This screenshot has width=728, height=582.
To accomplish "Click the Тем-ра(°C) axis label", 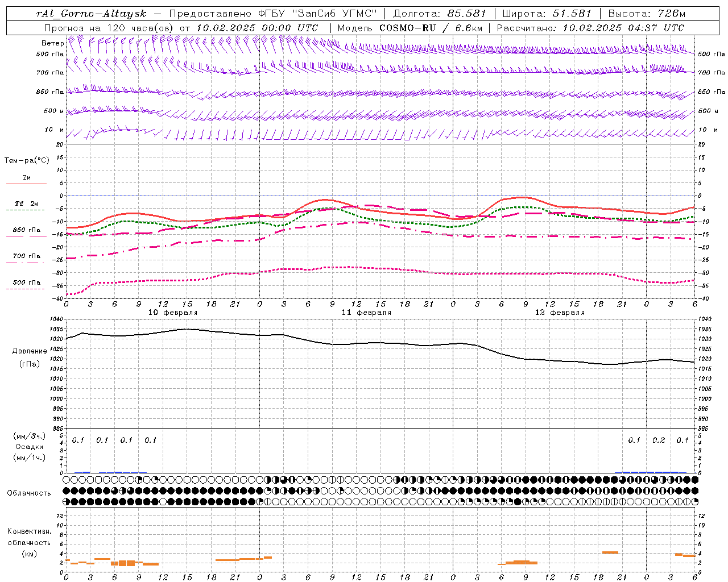I will click(27, 160).
